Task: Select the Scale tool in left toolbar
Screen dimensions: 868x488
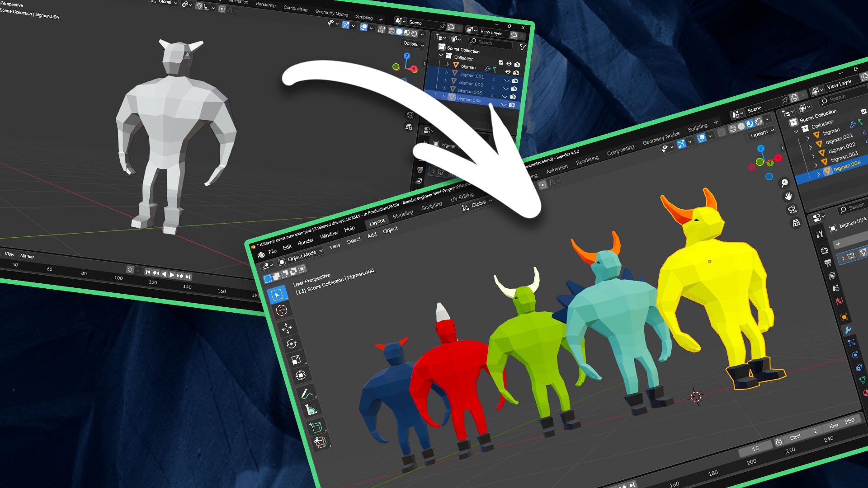Action: pyautogui.click(x=296, y=360)
